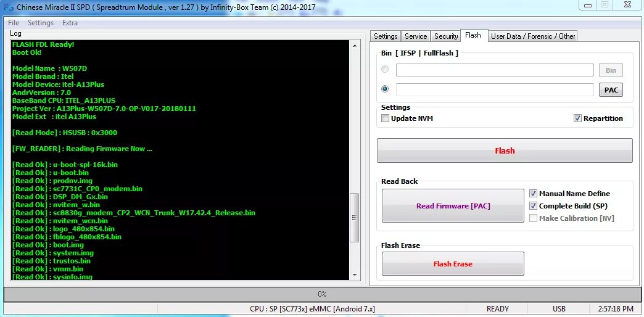Click '[Read Mode] : HSUSB : 0x3000' line
The width and height of the screenshot is (644, 317).
(65, 133)
